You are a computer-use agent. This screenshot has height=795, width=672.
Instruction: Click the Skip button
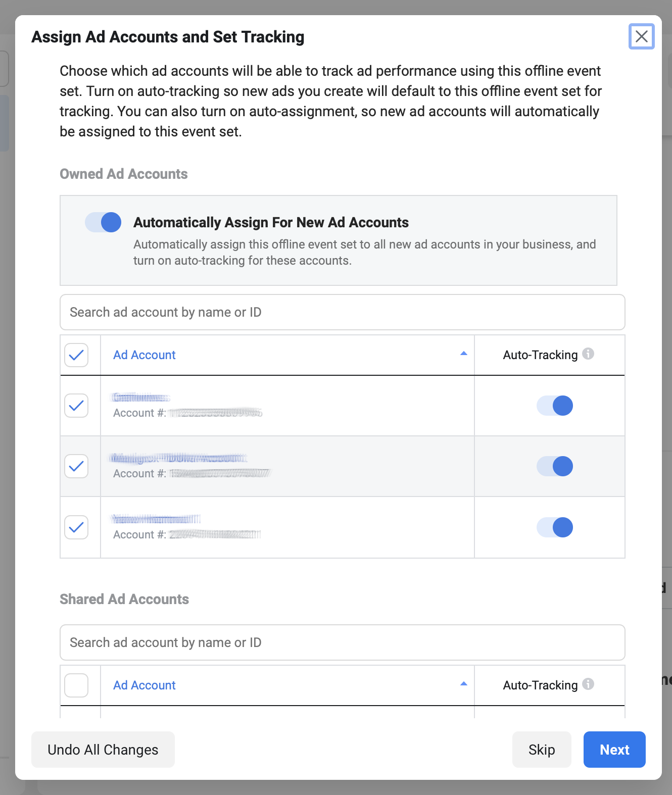pyautogui.click(x=542, y=750)
